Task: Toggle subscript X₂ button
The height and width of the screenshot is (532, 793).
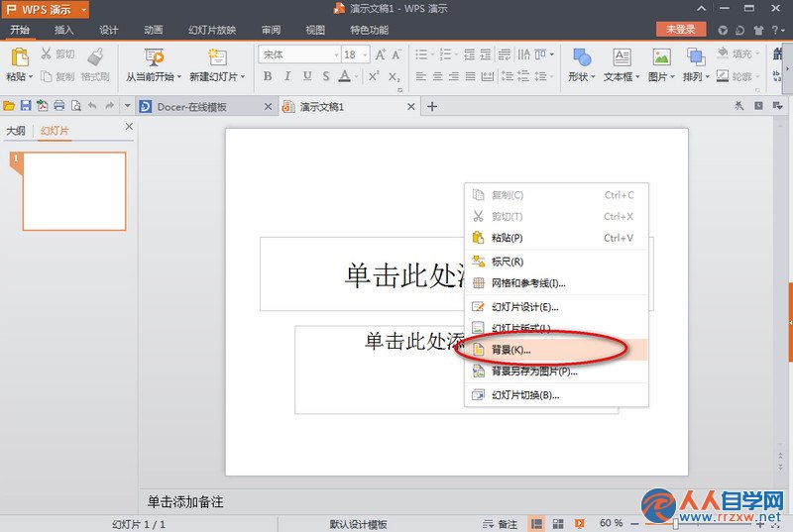Action: coord(394,76)
